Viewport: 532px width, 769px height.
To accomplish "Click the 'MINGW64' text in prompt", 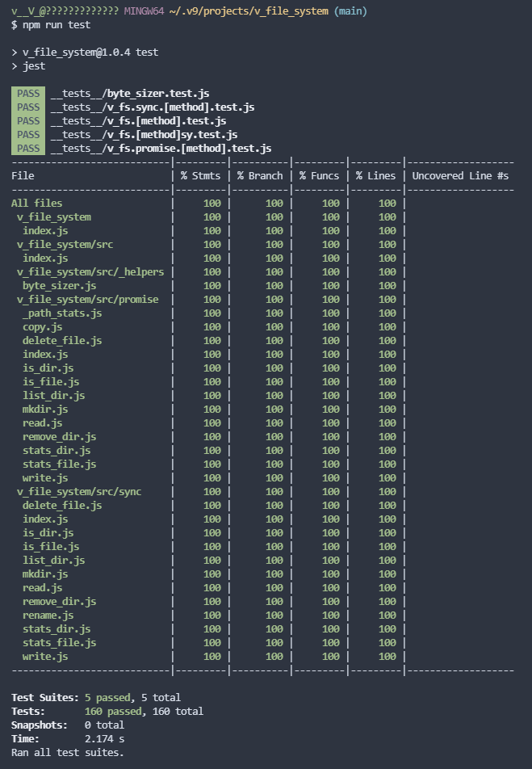I will (x=144, y=11).
